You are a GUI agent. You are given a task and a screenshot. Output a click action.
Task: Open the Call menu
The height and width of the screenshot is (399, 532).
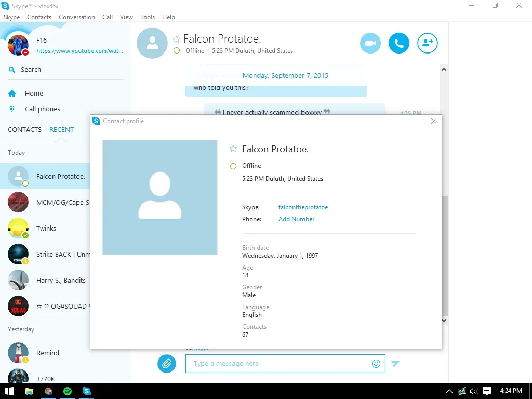(108, 17)
